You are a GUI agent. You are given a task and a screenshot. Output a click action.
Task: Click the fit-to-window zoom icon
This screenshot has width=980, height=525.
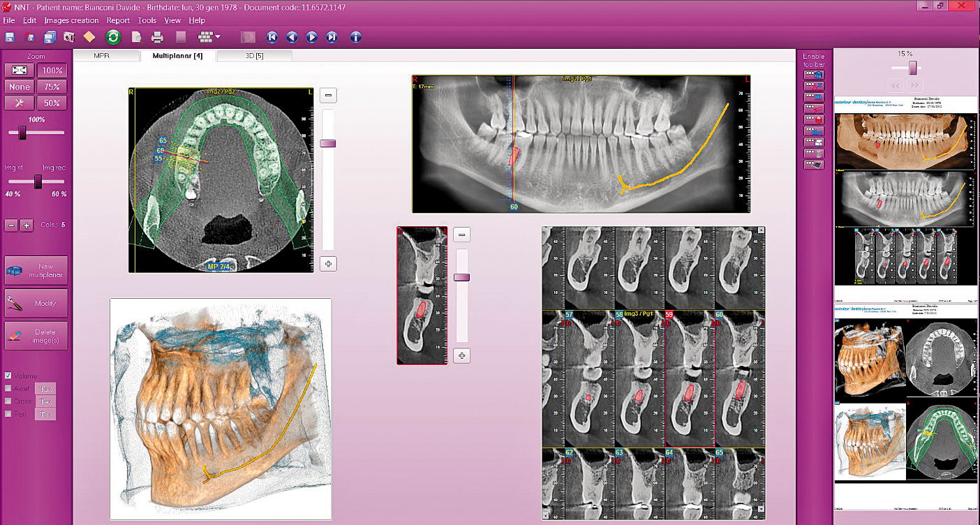tap(20, 71)
